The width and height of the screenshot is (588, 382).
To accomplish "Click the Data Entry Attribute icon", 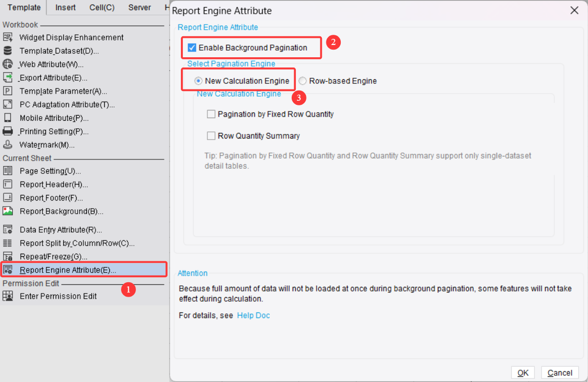I will (8, 229).
